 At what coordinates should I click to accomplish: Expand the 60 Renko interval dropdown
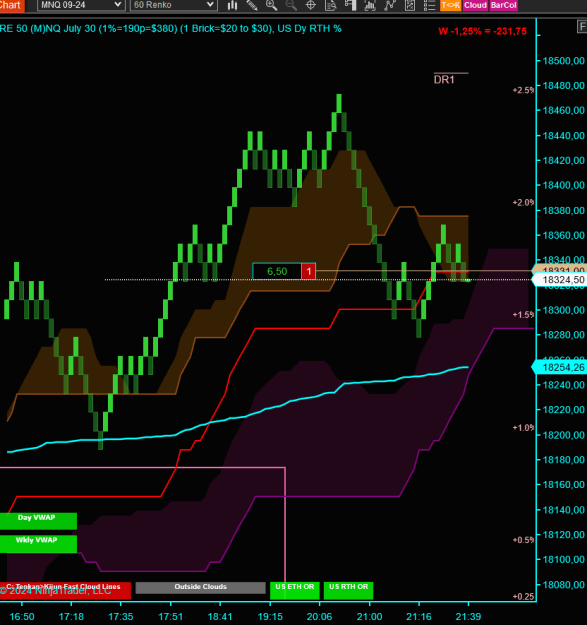pos(173,5)
